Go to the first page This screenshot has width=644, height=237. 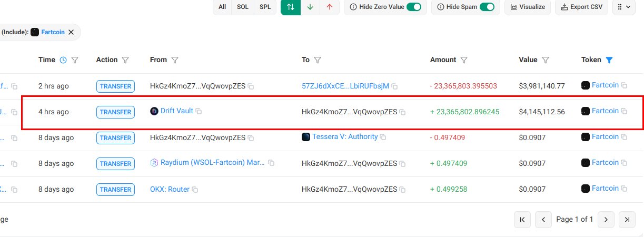pyautogui.click(x=522, y=220)
